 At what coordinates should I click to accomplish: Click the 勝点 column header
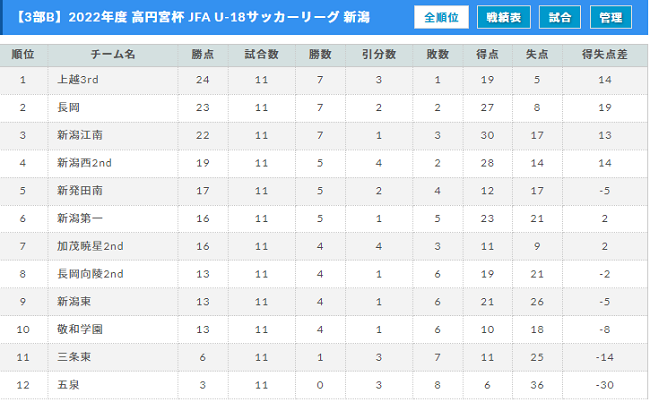tap(203, 55)
